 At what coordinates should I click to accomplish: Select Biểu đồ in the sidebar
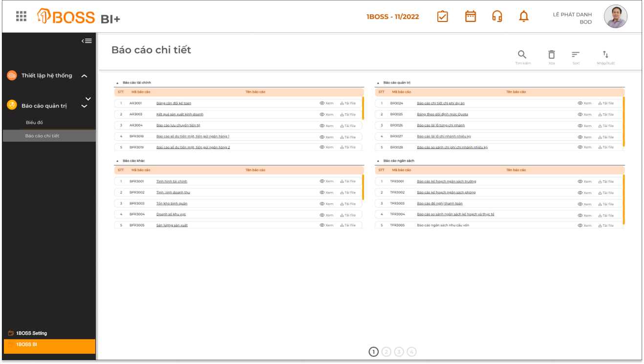point(35,122)
